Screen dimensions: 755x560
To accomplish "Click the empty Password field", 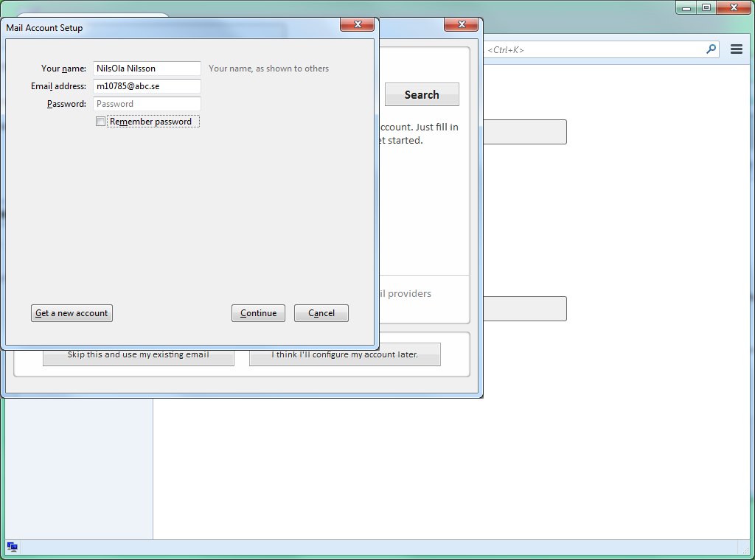I will (147, 104).
